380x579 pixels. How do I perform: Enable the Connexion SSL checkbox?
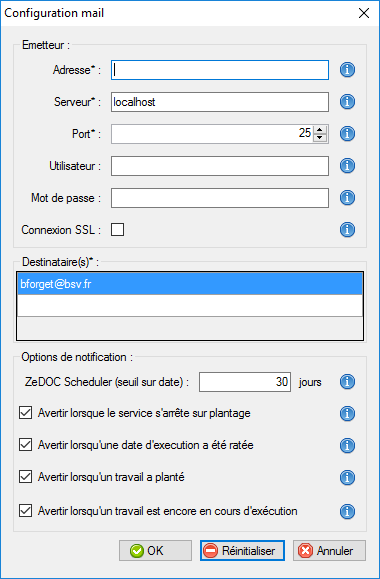(117, 230)
